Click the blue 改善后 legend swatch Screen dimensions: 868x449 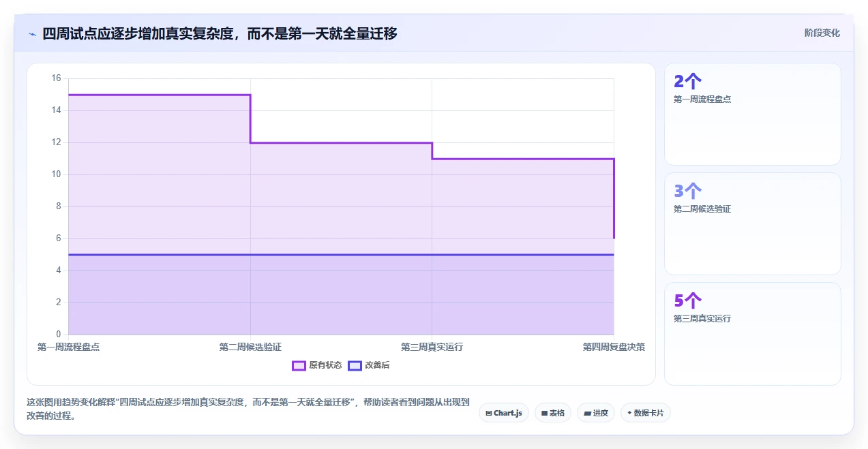(x=355, y=366)
